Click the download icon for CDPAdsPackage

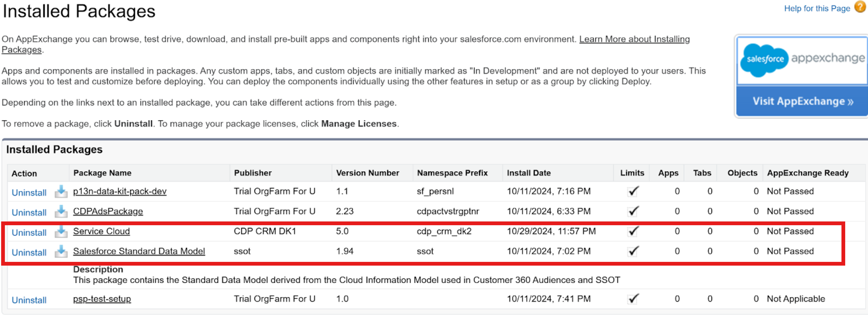tap(61, 211)
